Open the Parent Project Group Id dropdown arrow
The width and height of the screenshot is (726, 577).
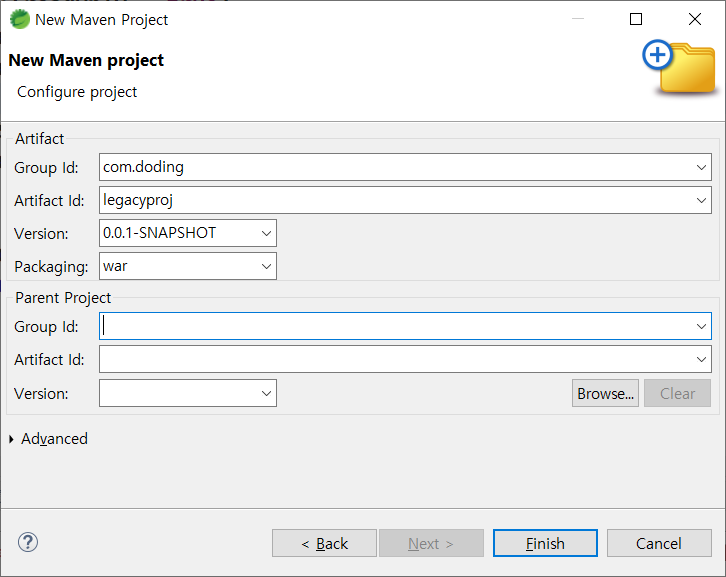(701, 326)
